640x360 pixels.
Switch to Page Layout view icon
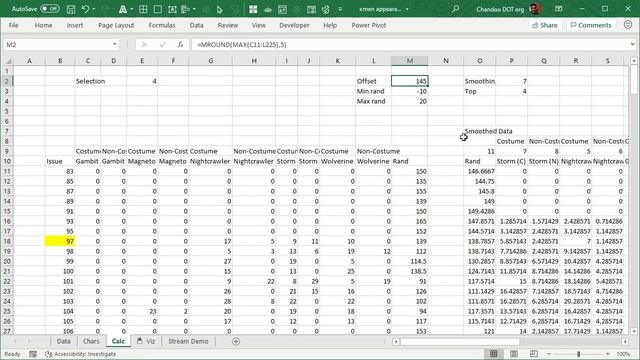point(514,354)
